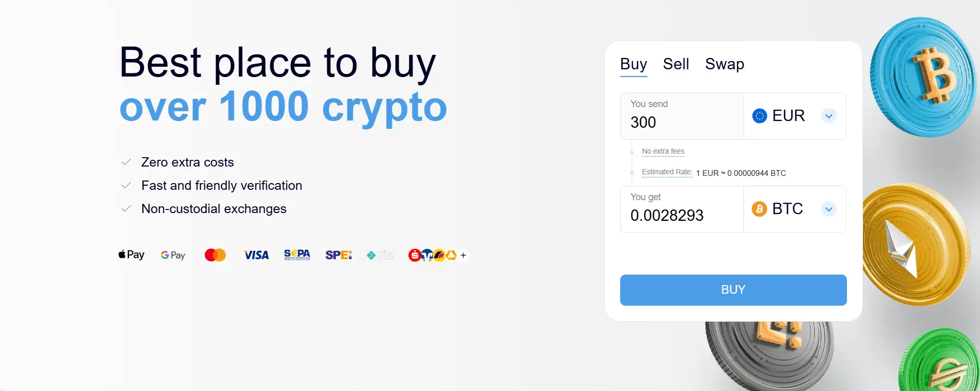This screenshot has width=980, height=391.
Task: Click the blue EUR flag icon
Action: tap(759, 116)
